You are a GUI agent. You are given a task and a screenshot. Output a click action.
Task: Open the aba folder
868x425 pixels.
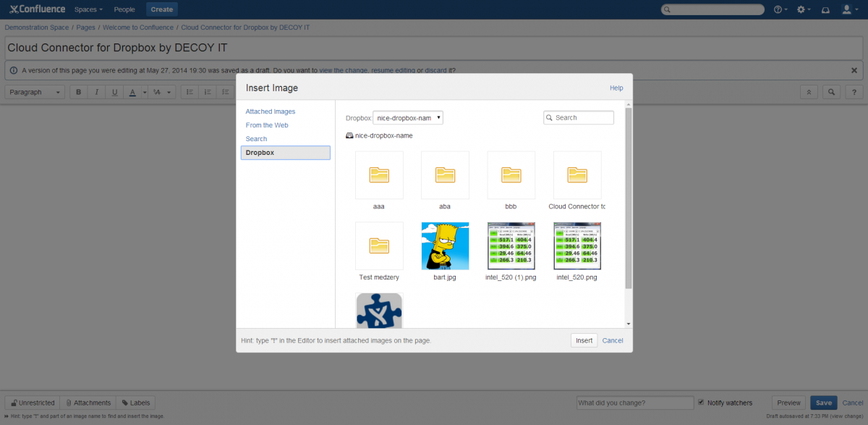tap(445, 174)
